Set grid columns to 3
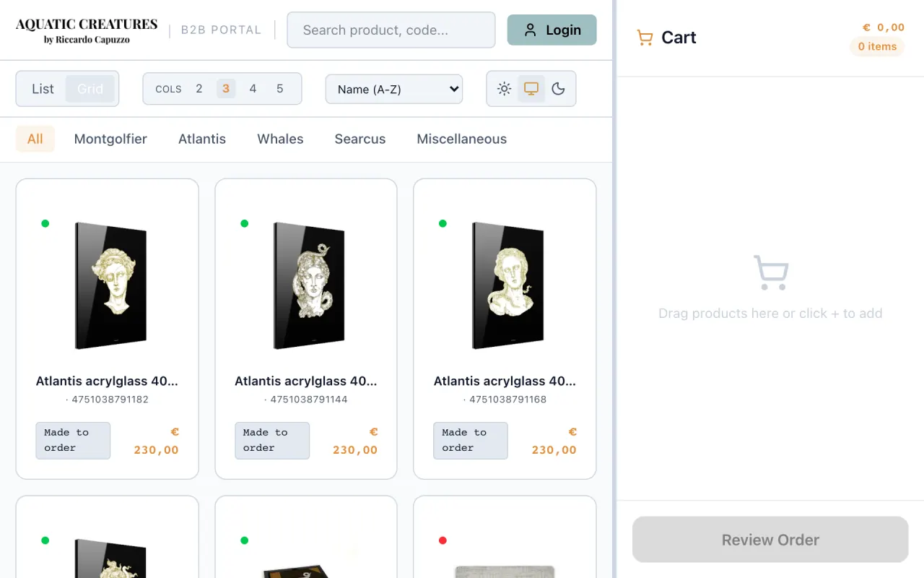Screen dimensions: 924x578 point(226,89)
